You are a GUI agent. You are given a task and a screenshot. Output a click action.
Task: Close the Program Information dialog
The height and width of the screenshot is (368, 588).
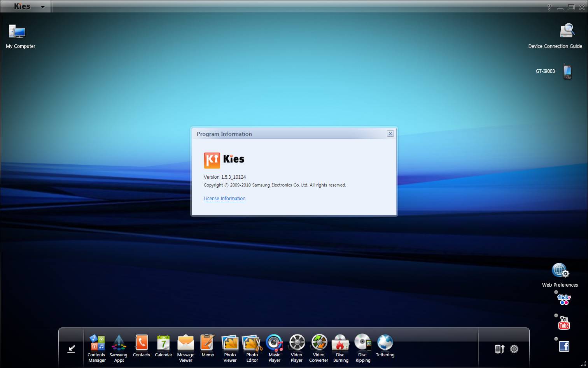(390, 134)
